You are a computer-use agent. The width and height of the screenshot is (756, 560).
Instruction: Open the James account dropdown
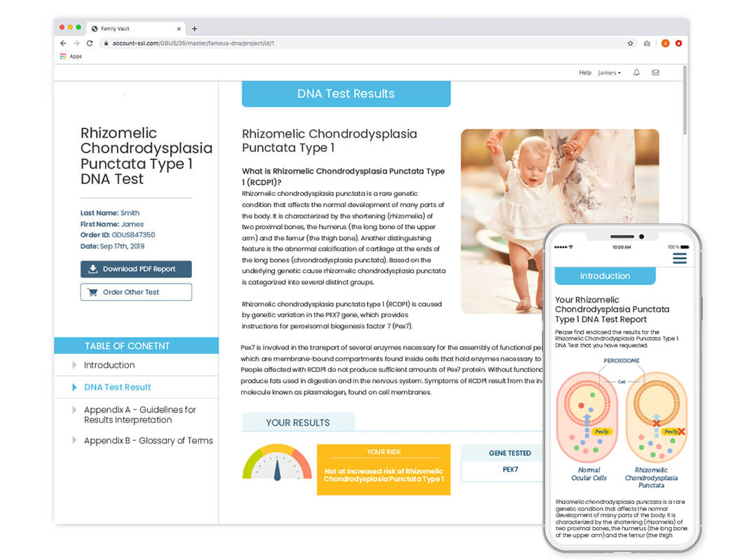pos(610,72)
